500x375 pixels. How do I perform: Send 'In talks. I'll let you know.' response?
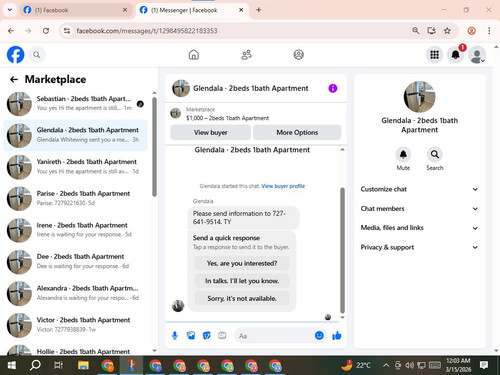click(x=242, y=281)
